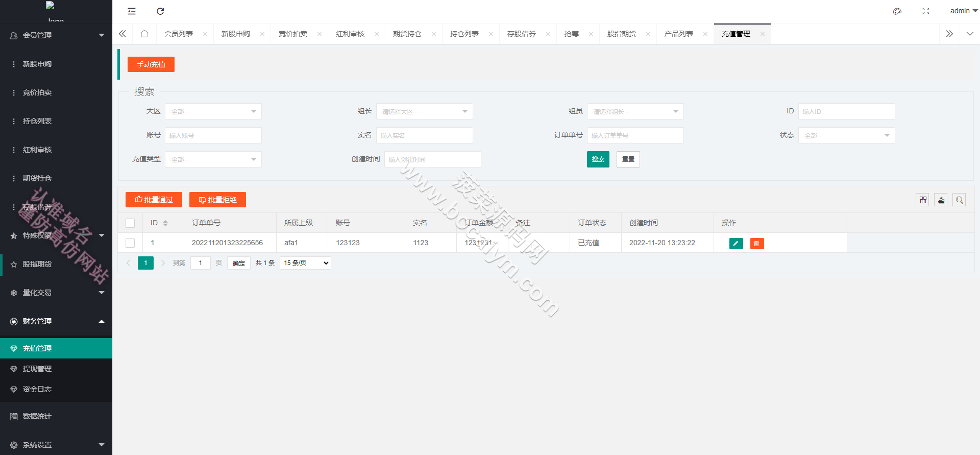This screenshot has width=980, height=455.
Task: Open the 组员 dropdown
Action: [635, 111]
